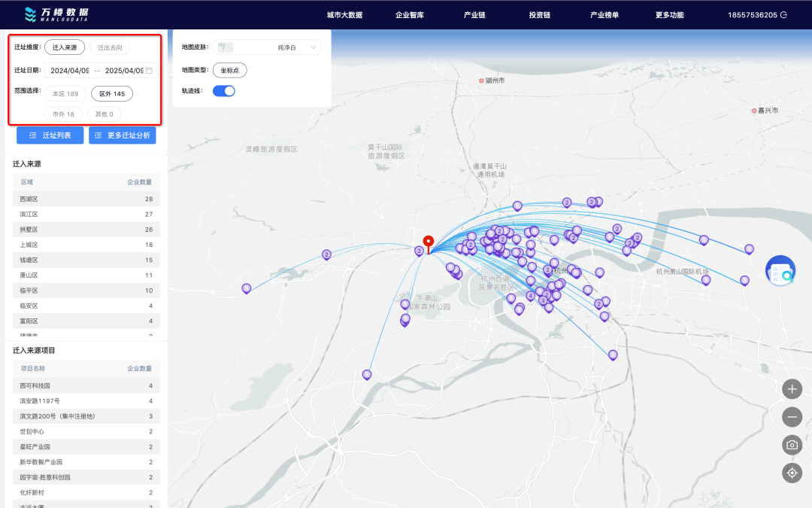Click the 项目名称 column header
Image resolution: width=812 pixels, height=508 pixels.
tap(33, 369)
